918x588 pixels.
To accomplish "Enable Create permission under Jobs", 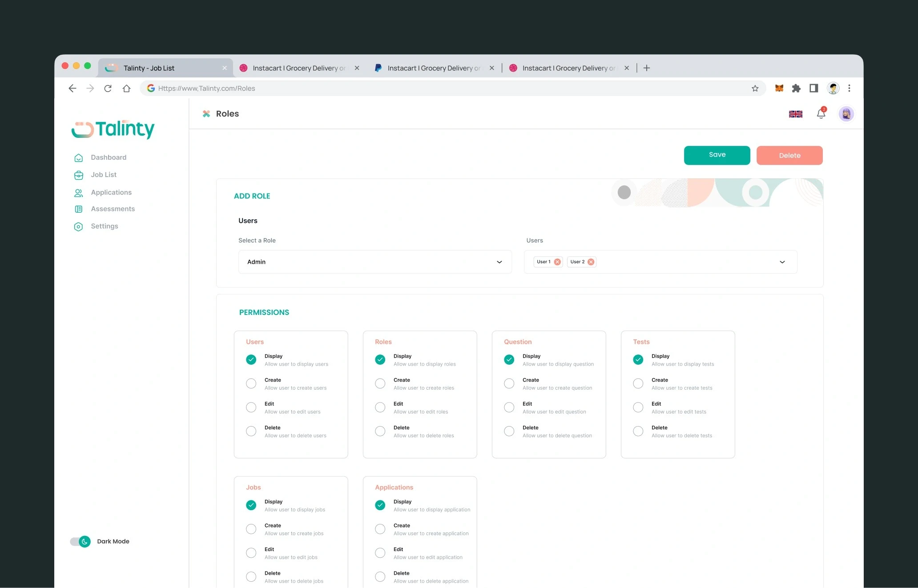I will [x=251, y=529].
